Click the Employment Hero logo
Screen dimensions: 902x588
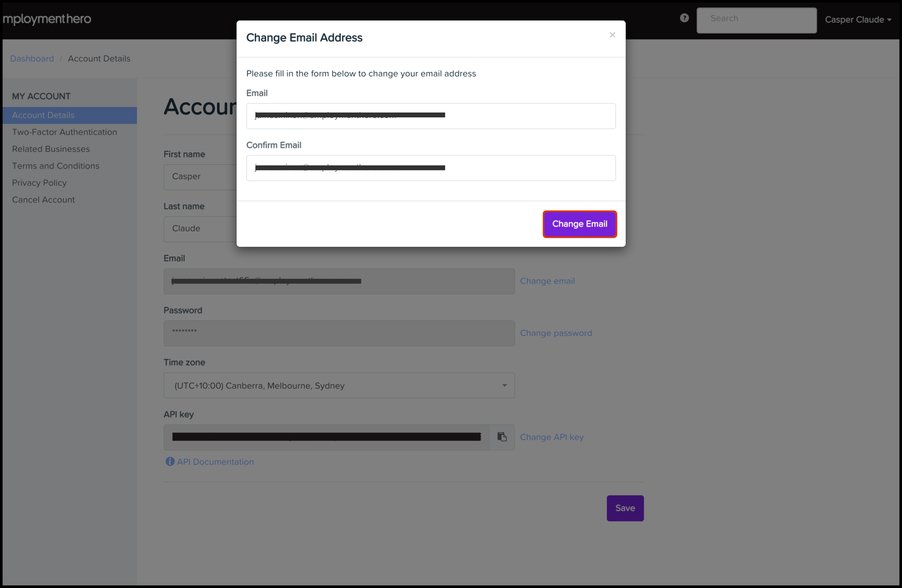47,19
